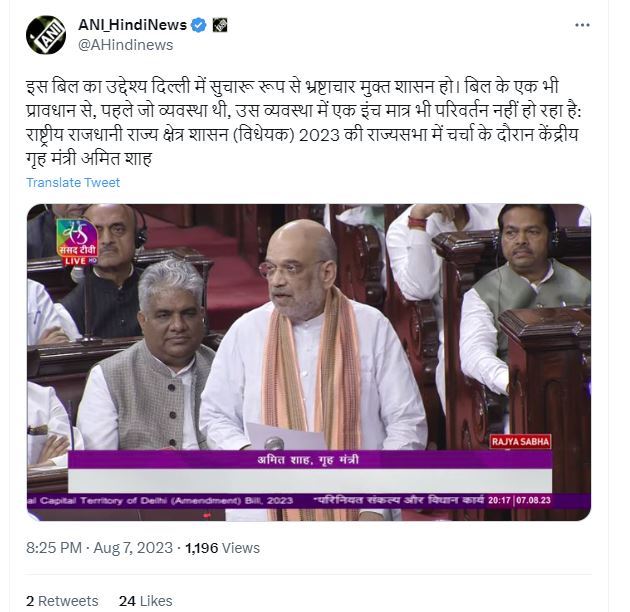This screenshot has height=612, width=630.
Task: Click the 20:17 broadcast time stamp
Action: 499,500
